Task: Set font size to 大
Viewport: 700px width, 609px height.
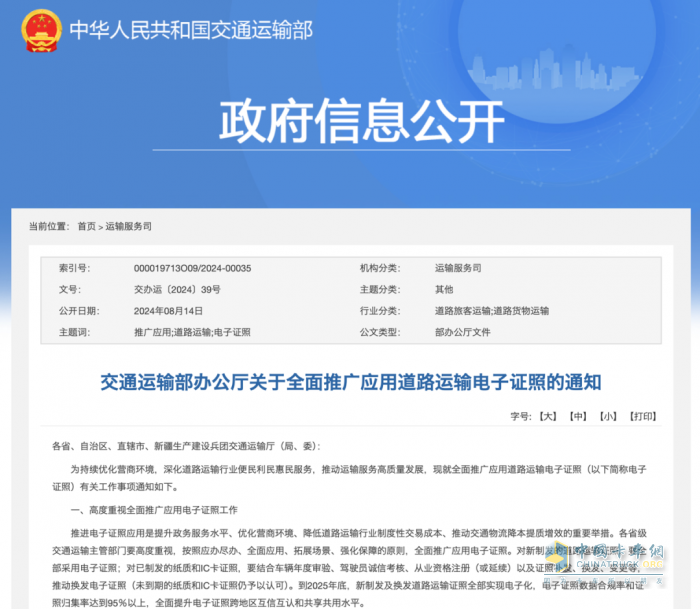Action: [548, 416]
